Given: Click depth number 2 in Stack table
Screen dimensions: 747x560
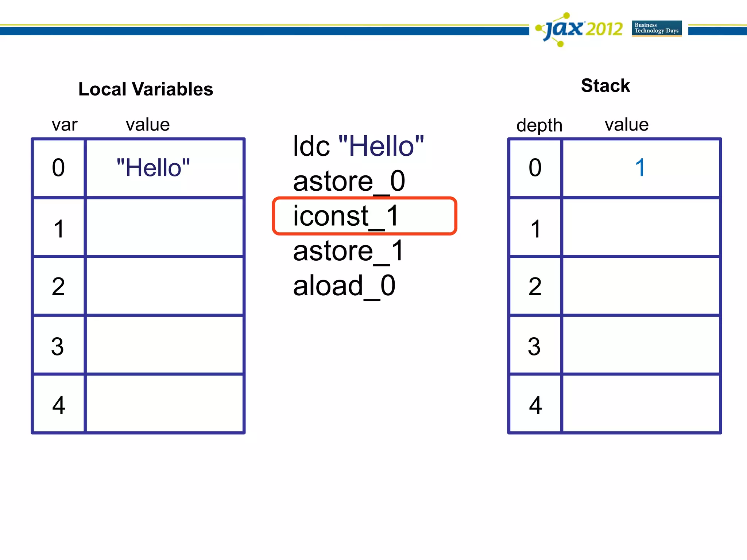Looking at the screenshot, I should coord(535,287).
